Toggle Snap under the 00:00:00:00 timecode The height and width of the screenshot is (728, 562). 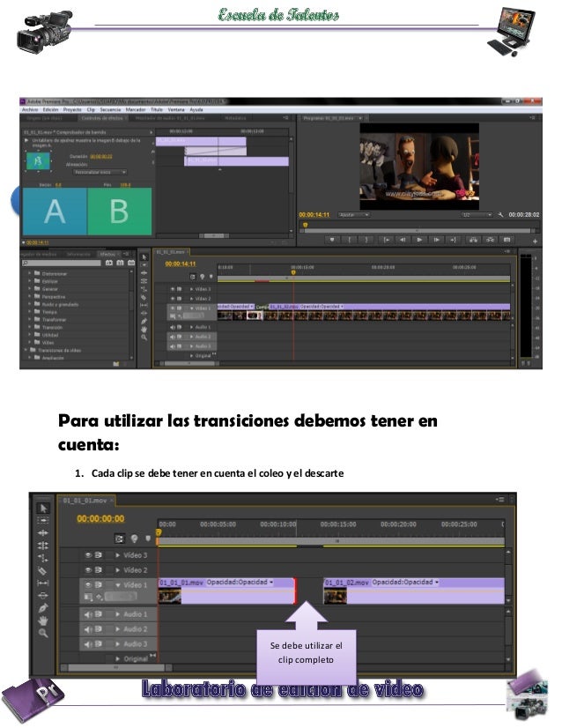pos(120,539)
